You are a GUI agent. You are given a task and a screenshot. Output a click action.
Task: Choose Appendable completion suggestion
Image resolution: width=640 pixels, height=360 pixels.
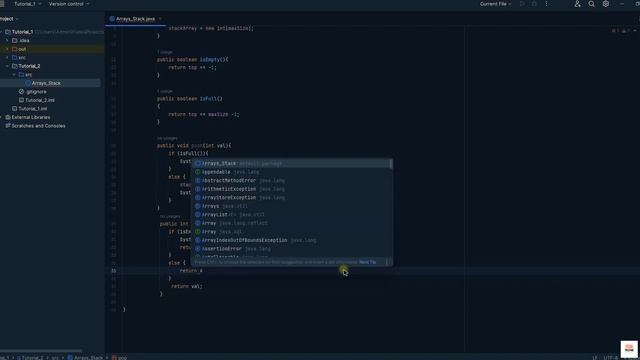[291, 172]
